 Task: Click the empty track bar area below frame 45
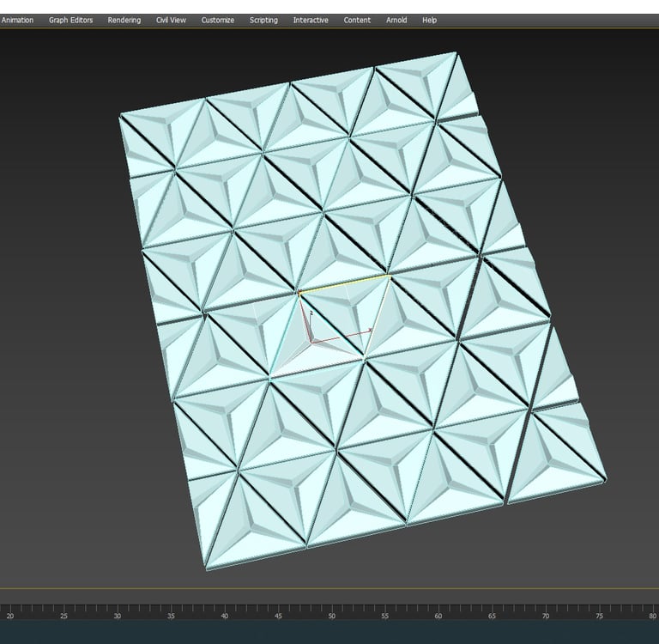[278, 633]
